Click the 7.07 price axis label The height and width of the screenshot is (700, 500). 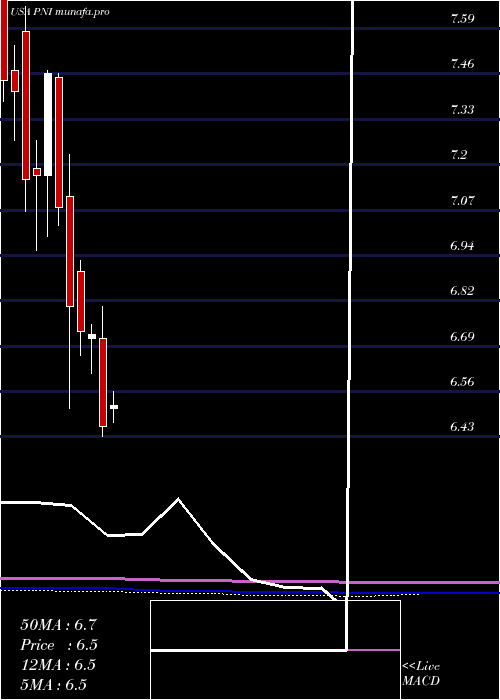pos(462,200)
